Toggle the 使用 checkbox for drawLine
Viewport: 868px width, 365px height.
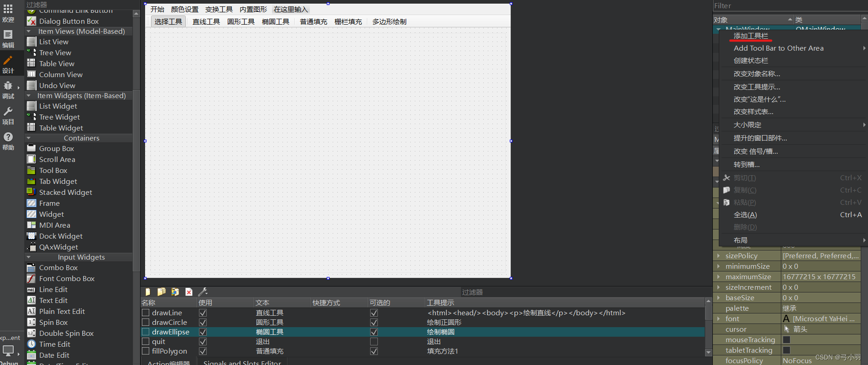[203, 313]
